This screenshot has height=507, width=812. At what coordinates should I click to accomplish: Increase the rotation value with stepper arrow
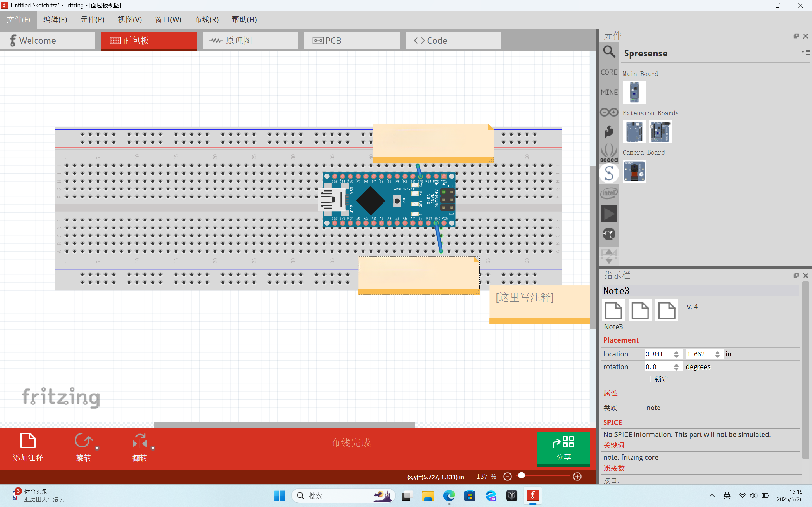[x=676, y=365]
